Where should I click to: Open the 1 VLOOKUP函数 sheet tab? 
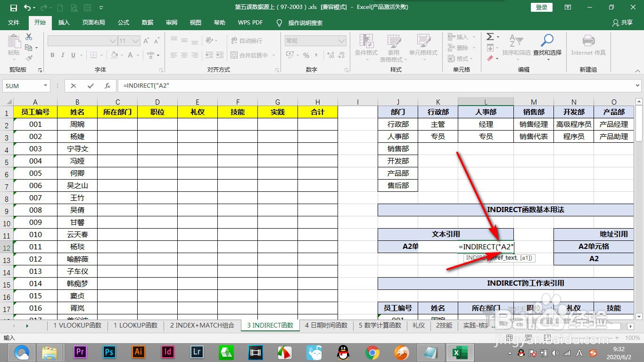coord(77,325)
